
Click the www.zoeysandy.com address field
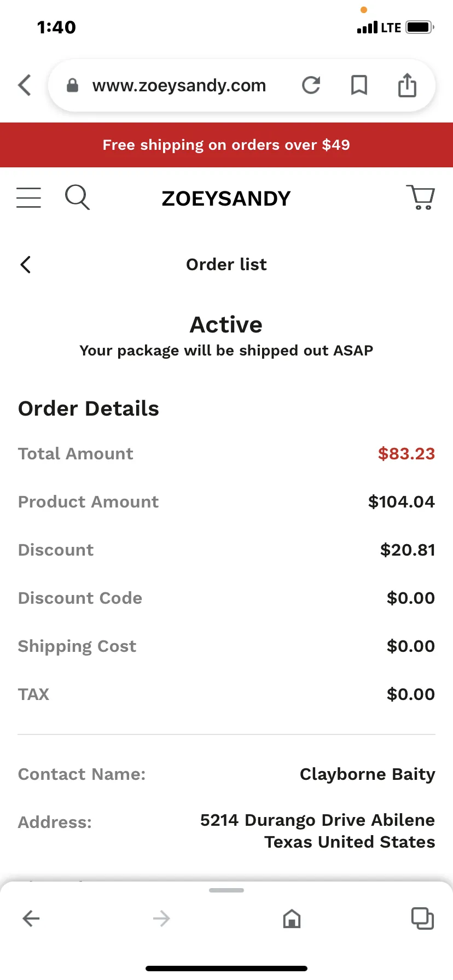(179, 85)
